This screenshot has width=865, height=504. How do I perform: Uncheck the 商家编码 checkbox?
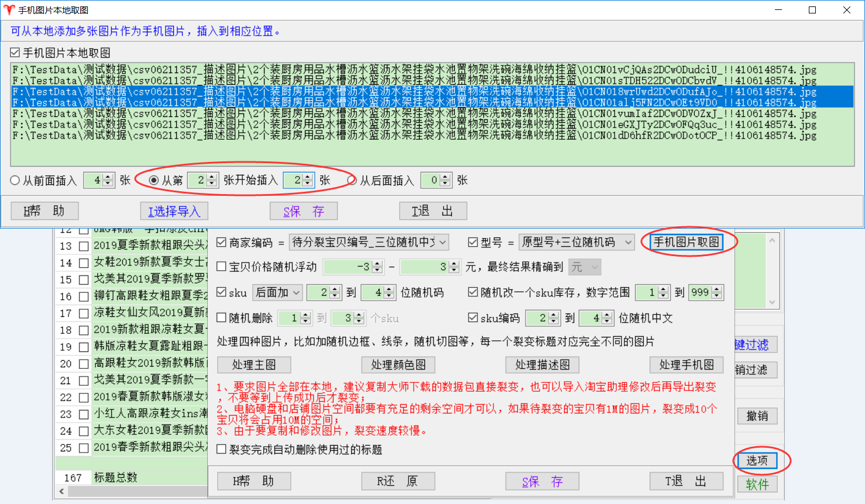click(222, 242)
